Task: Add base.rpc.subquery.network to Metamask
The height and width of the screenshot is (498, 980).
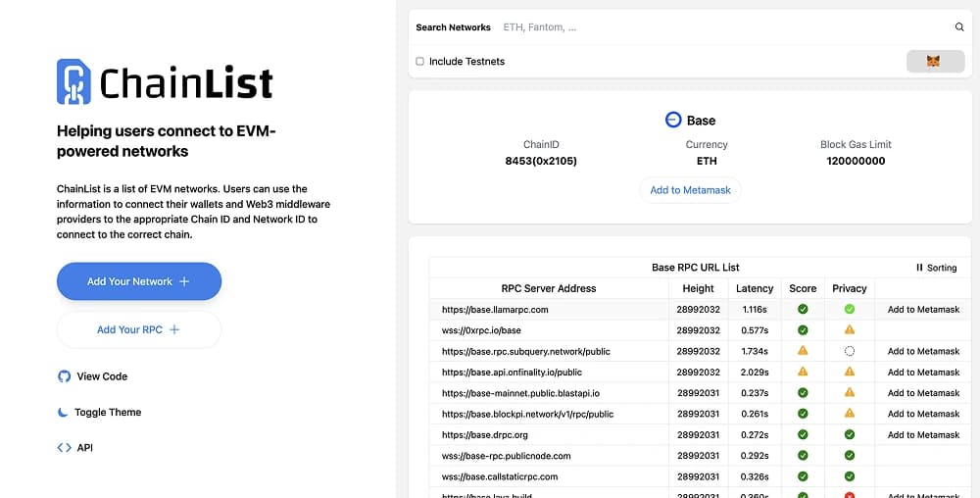Action: [923, 351]
